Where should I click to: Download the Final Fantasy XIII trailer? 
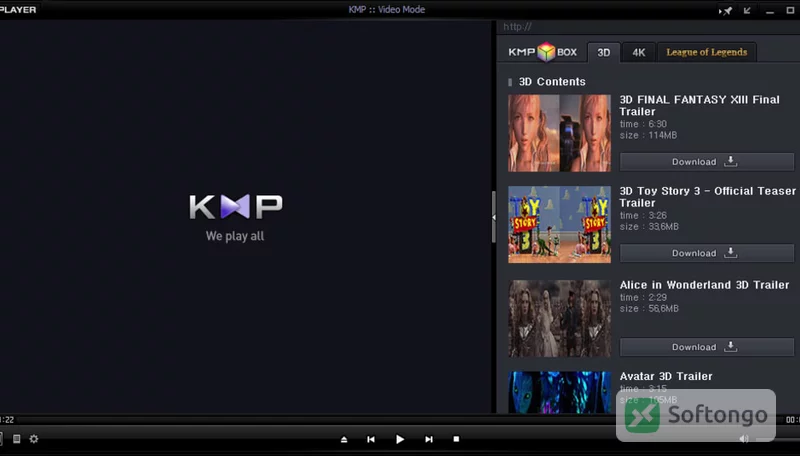tap(707, 162)
